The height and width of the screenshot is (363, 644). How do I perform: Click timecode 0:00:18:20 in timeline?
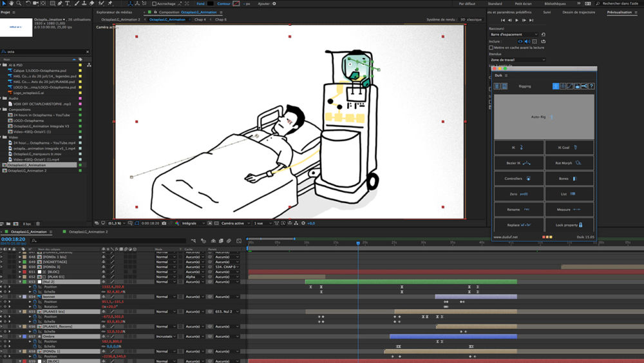[x=13, y=239]
